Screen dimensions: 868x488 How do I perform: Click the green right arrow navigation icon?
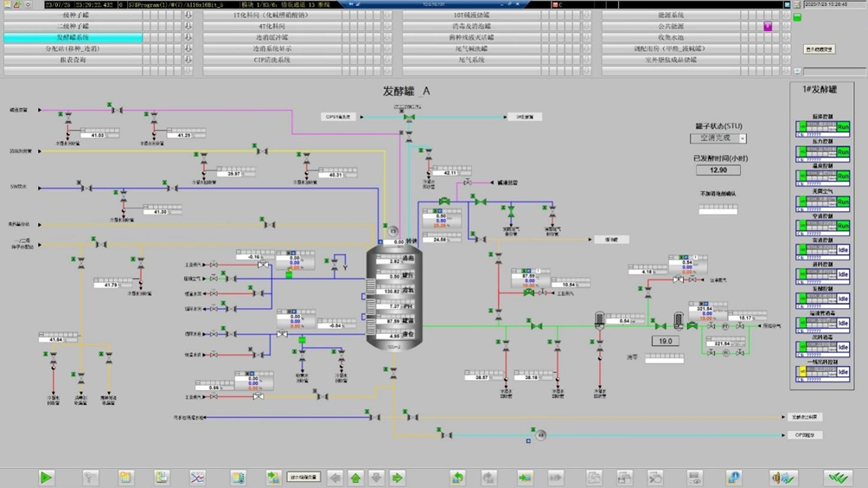[x=397, y=478]
